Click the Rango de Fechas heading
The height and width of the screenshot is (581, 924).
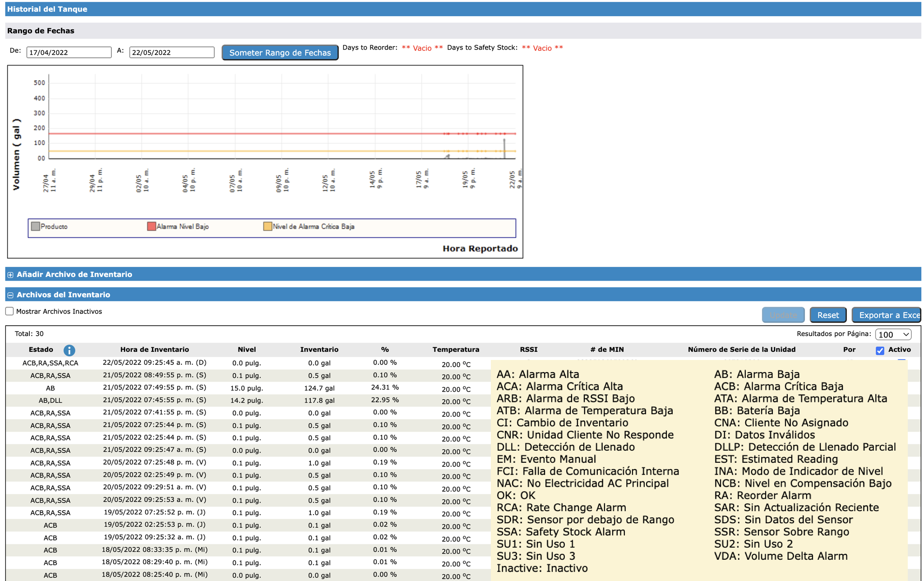point(41,31)
